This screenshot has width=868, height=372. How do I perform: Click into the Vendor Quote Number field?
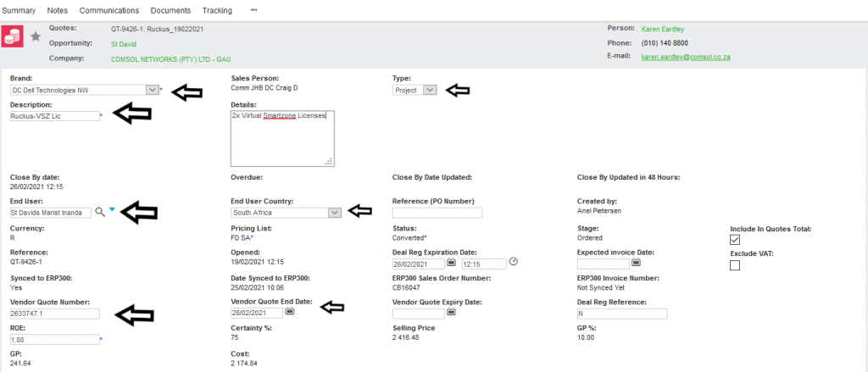pos(54,314)
